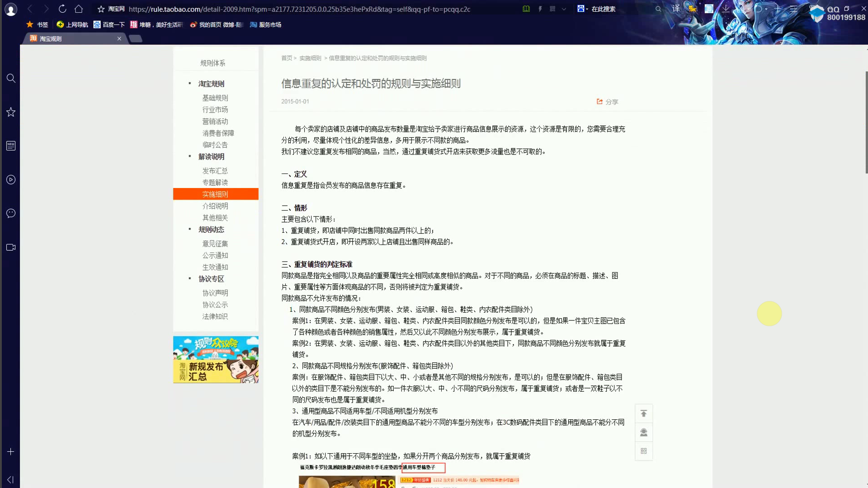Open the sidebar video camera icon
This screenshot has width=868, height=488.
pyautogui.click(x=11, y=247)
